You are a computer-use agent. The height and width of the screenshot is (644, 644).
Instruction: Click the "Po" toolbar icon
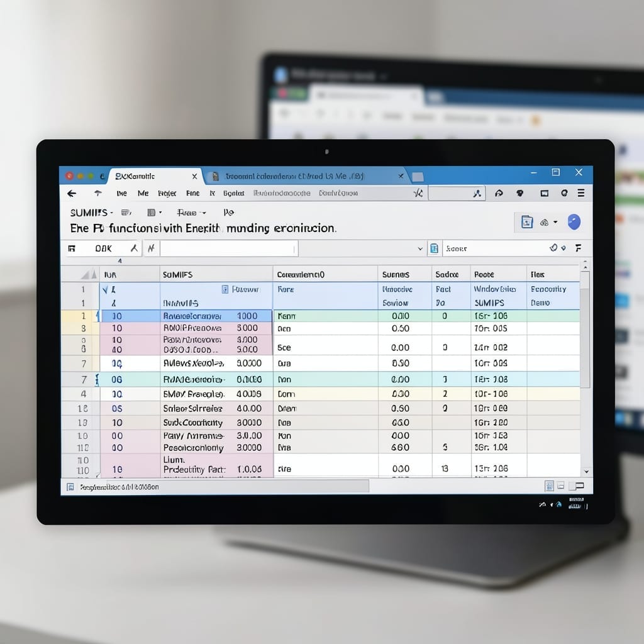click(x=228, y=213)
